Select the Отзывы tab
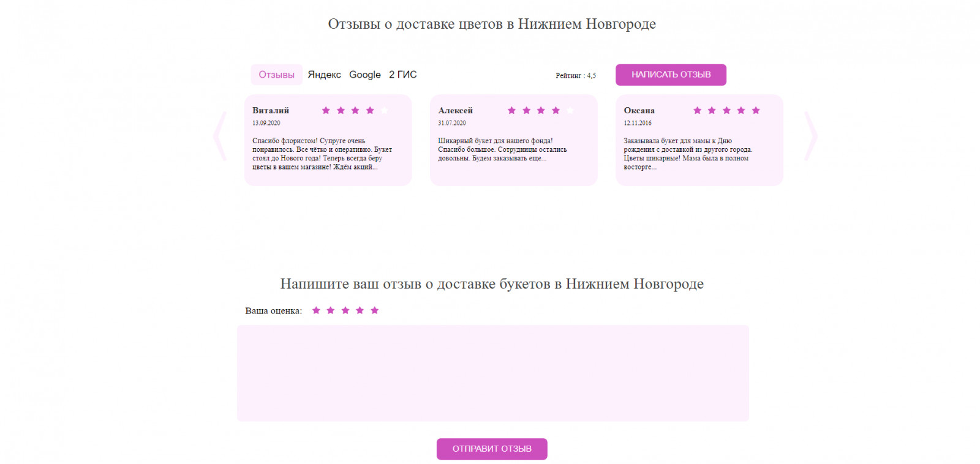This screenshot has height=464, width=980. click(x=276, y=75)
